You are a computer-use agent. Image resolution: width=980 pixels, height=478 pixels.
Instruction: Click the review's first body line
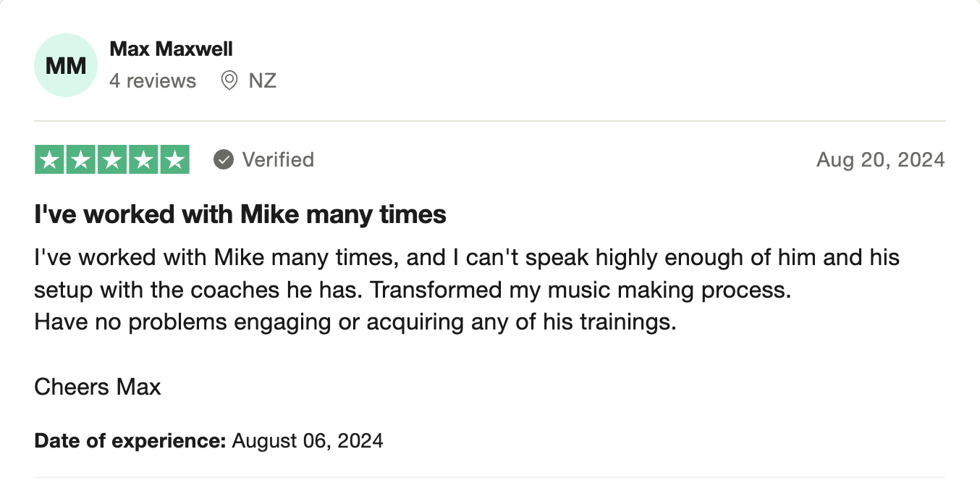coord(467,257)
